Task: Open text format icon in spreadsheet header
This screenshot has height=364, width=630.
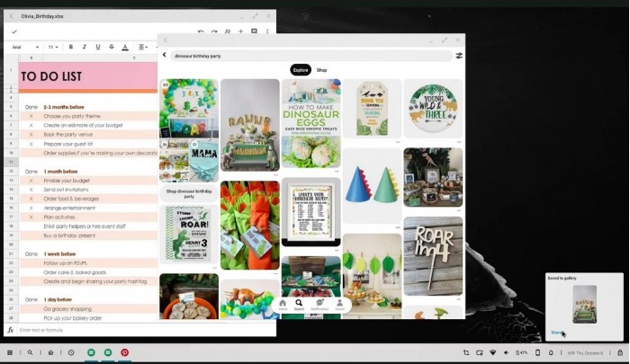Action: tap(228, 31)
